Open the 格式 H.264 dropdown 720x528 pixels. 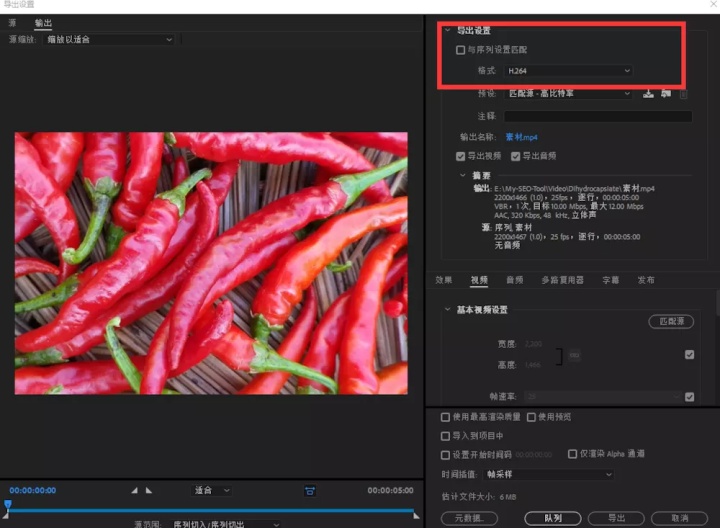tap(568, 71)
